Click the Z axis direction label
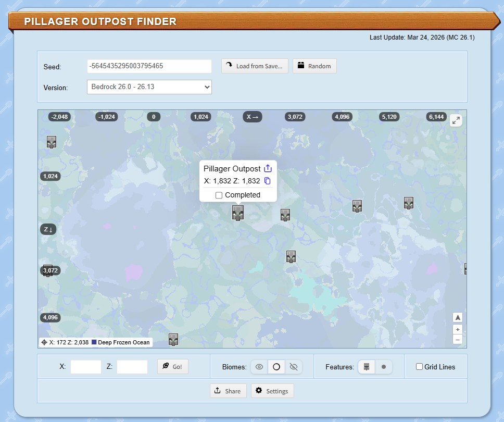 pos(48,229)
